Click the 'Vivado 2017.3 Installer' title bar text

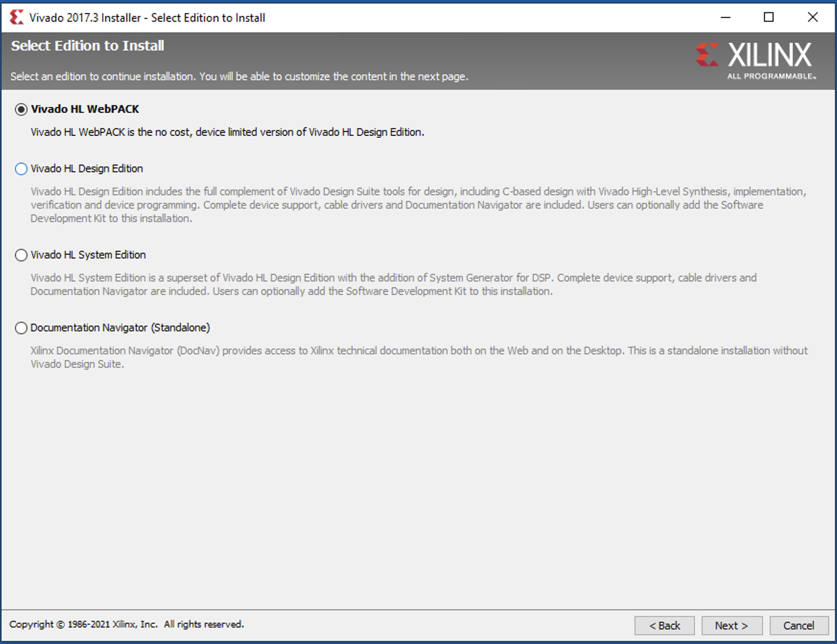[147, 18]
